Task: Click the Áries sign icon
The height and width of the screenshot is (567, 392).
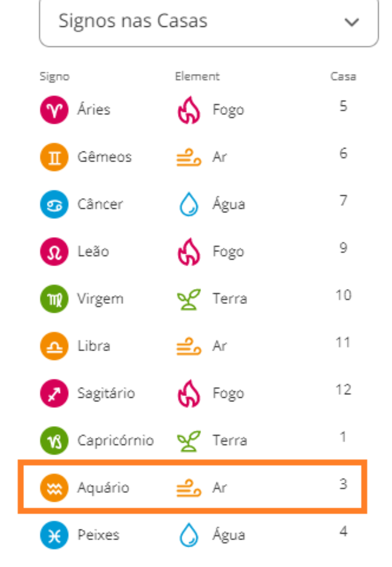Action: click(x=54, y=110)
